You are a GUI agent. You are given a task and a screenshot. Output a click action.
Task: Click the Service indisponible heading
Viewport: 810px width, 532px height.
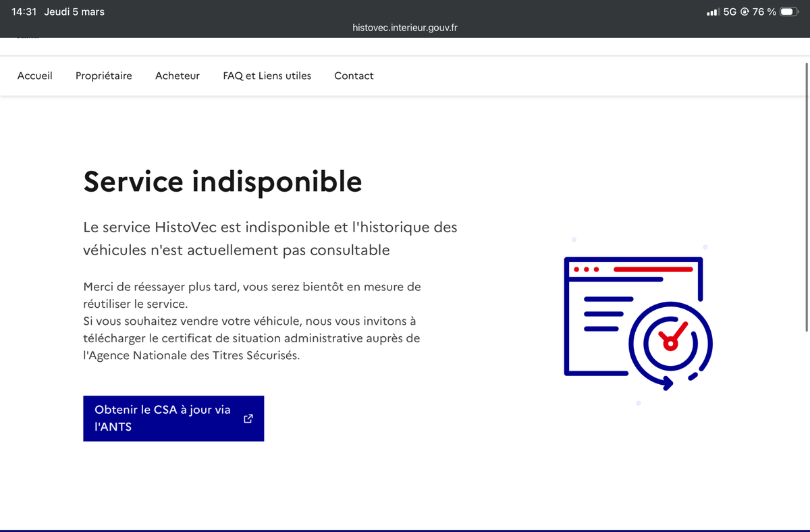222,181
